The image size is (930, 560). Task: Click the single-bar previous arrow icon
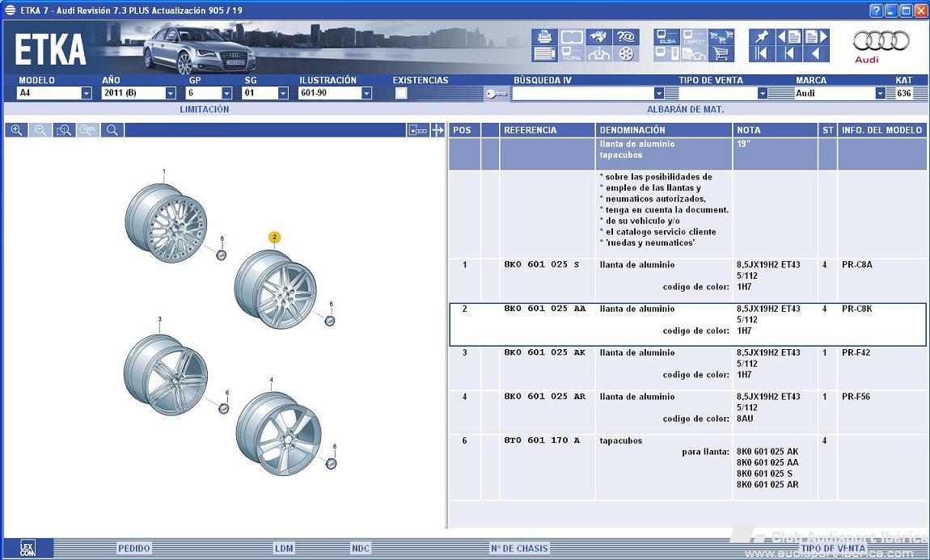click(x=788, y=54)
